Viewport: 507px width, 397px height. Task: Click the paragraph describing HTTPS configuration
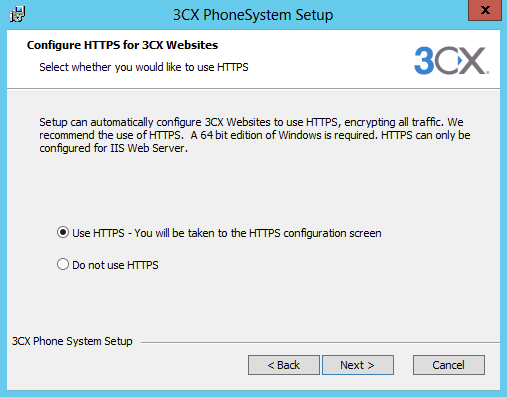pos(255,135)
